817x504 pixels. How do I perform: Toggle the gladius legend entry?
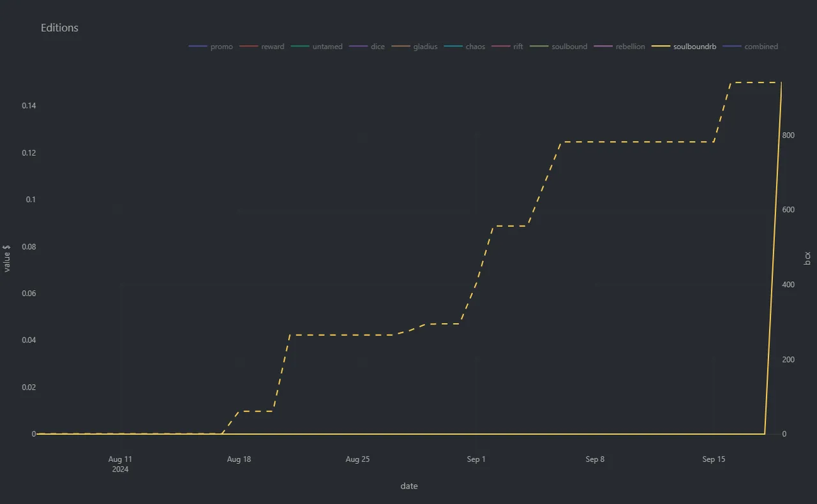(x=414, y=47)
